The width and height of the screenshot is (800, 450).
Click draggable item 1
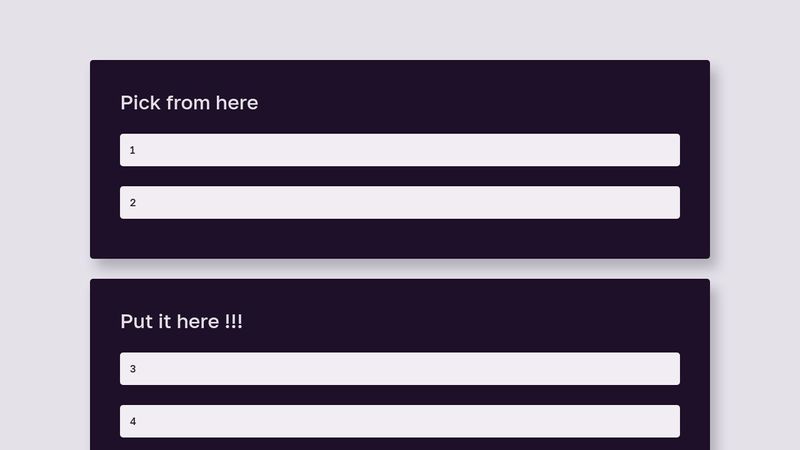click(x=400, y=150)
